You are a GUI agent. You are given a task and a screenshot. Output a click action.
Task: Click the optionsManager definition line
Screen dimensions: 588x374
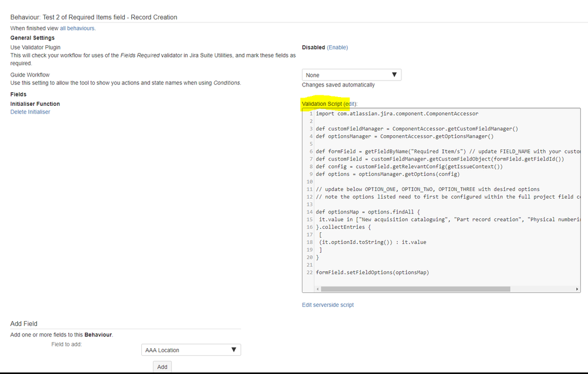[404, 136]
